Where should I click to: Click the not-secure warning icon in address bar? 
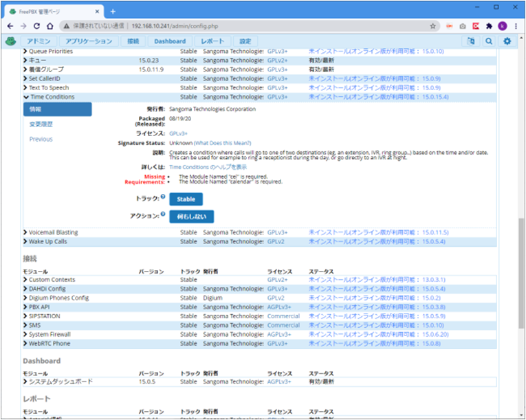[67, 26]
